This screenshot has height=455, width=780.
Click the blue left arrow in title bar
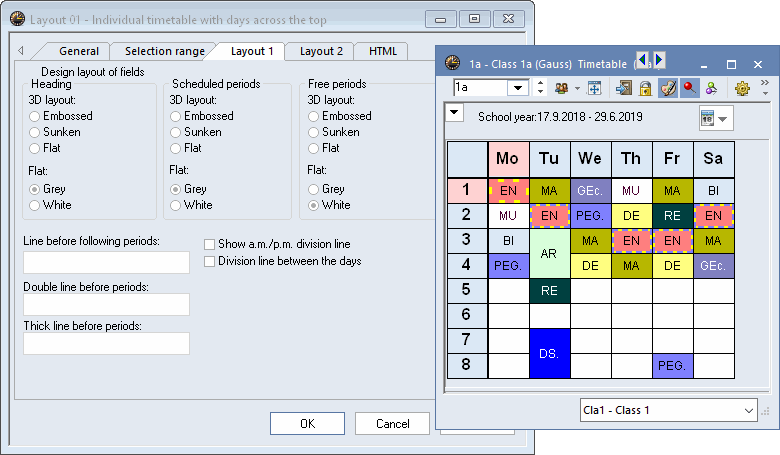tap(643, 61)
